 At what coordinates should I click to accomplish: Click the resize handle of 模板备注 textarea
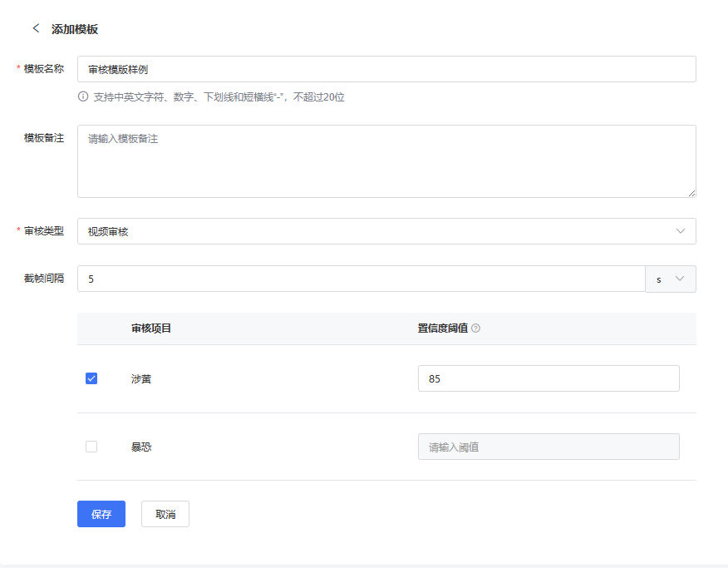(691, 193)
